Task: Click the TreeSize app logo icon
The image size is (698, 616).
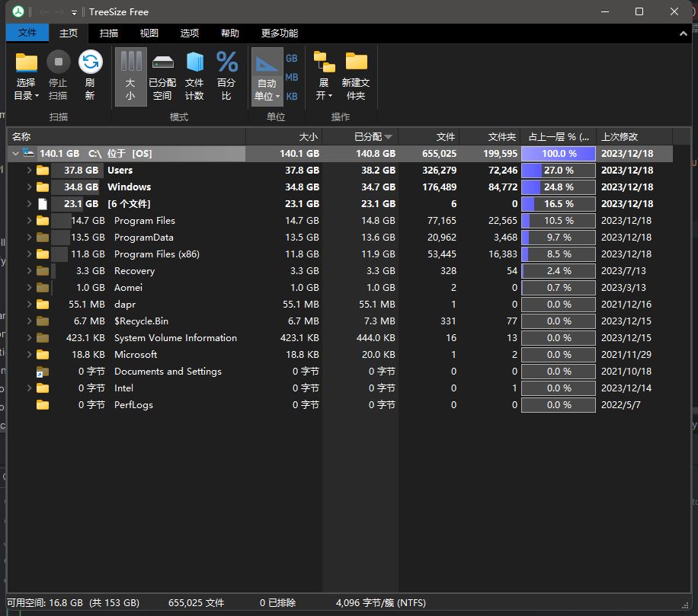Action: point(18,11)
